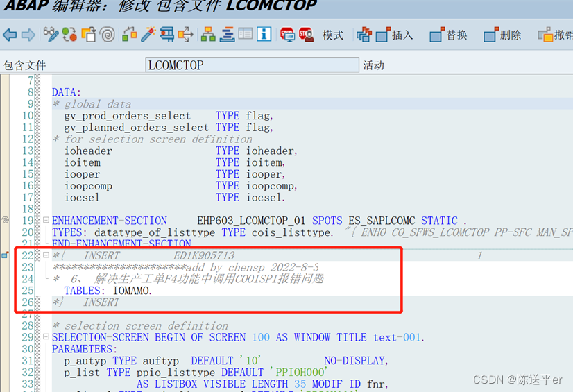
Task: Activate program with magic wand icon
Action: click(x=148, y=34)
